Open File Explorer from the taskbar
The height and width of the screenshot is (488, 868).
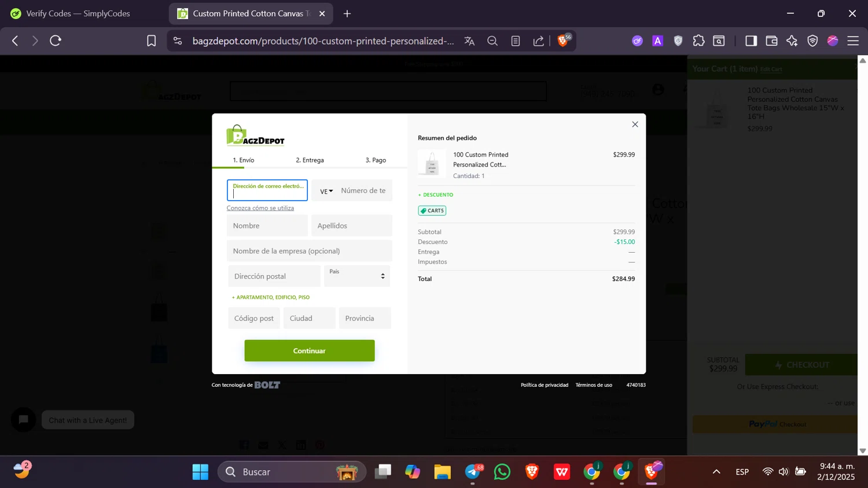coord(443,472)
